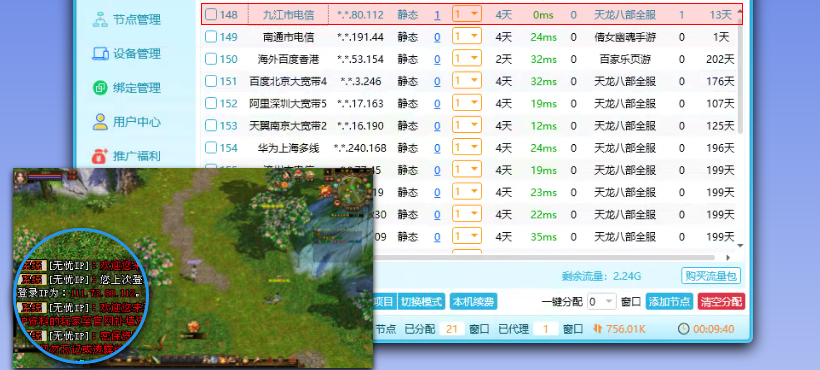Click the node name 华为上海多线
This screenshot has width=820, height=370.
288,148
